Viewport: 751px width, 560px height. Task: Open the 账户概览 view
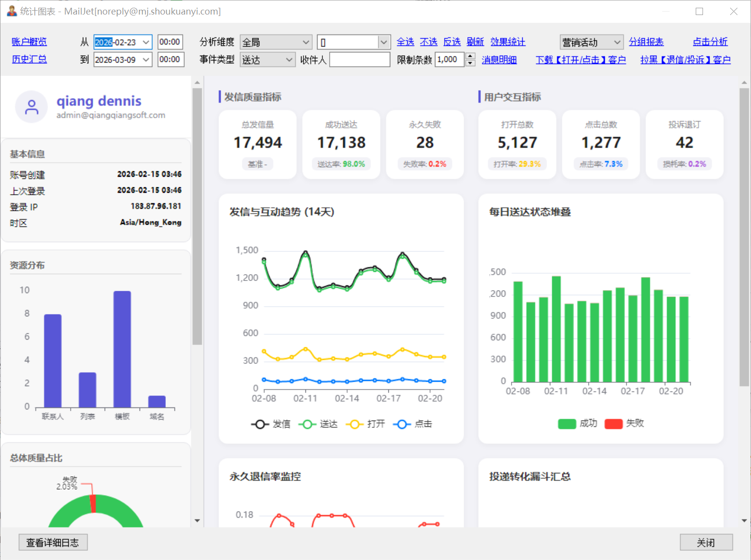pos(29,42)
